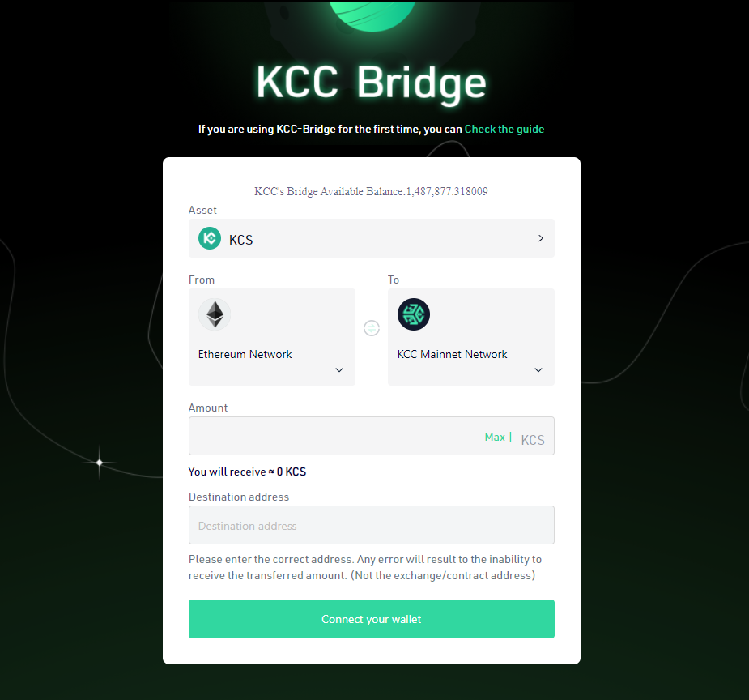Expand the Ethereum Network dropdown arrow
The height and width of the screenshot is (700, 749).
[339, 369]
